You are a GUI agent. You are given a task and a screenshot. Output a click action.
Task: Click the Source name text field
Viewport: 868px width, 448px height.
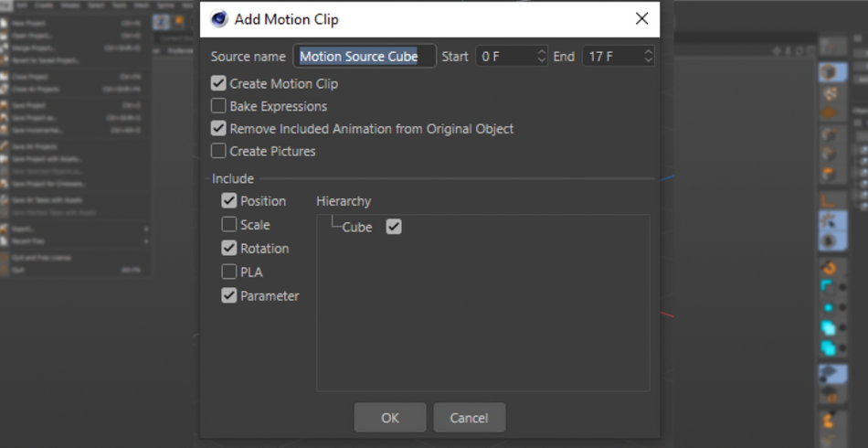[x=365, y=57]
